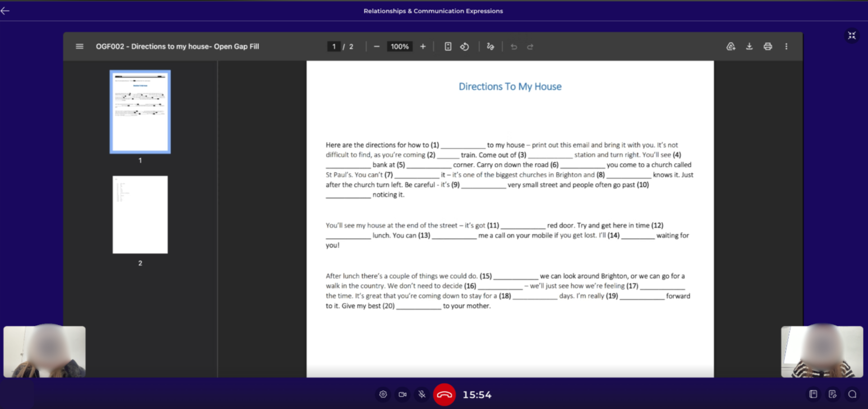
Task: Save the PDF to Google Drive
Action: click(x=731, y=47)
